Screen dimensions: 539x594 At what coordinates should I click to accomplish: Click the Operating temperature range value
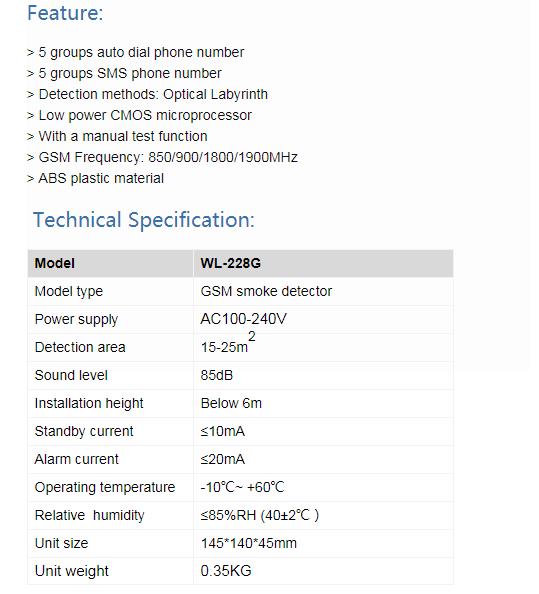242,487
